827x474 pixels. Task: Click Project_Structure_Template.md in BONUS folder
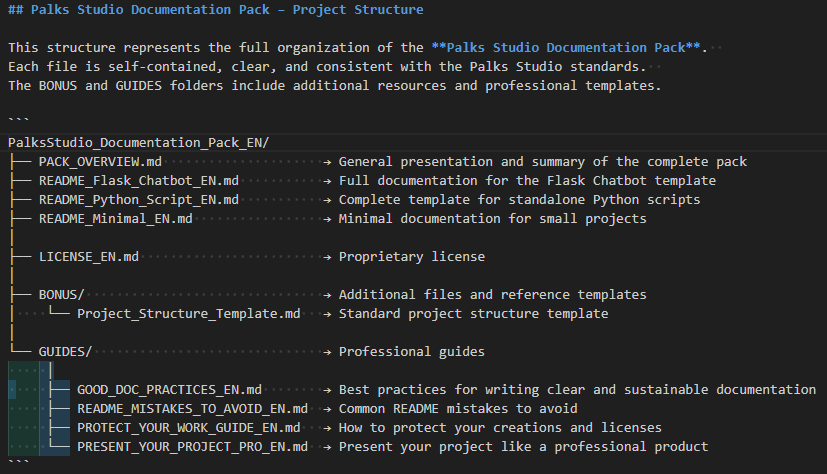[x=188, y=314]
